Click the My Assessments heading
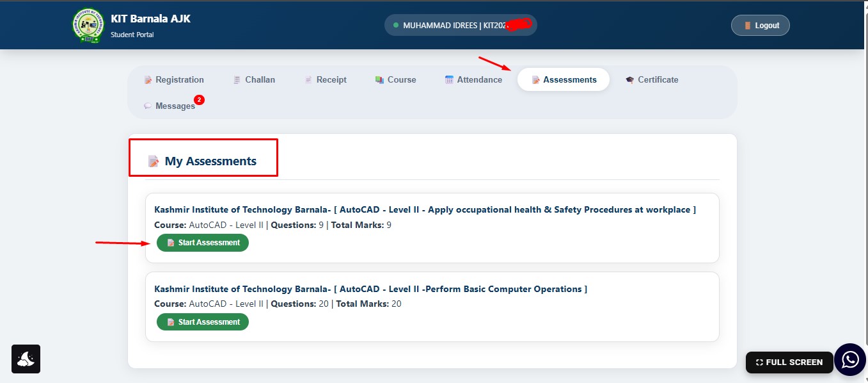This screenshot has height=383, width=868. pos(210,161)
